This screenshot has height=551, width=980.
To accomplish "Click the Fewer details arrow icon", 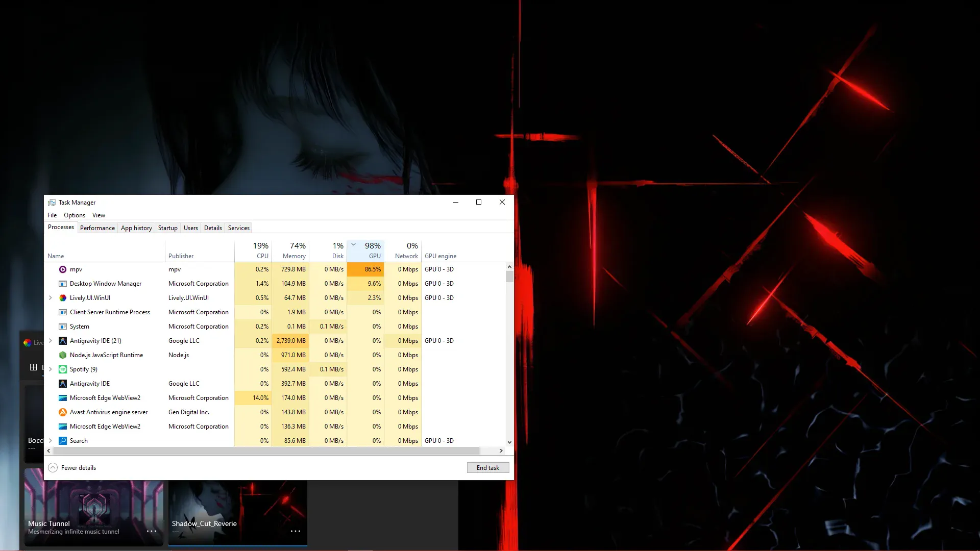I will point(53,468).
